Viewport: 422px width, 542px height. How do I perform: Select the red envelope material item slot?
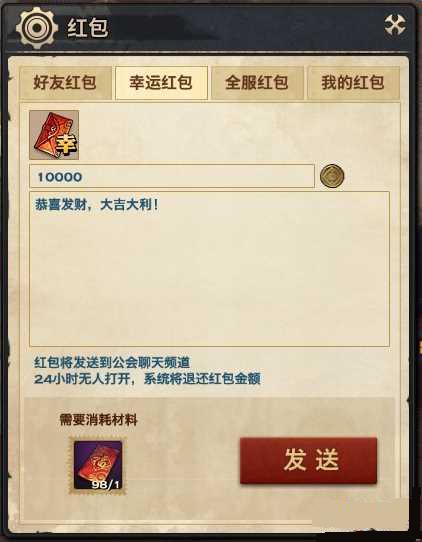coord(98,465)
